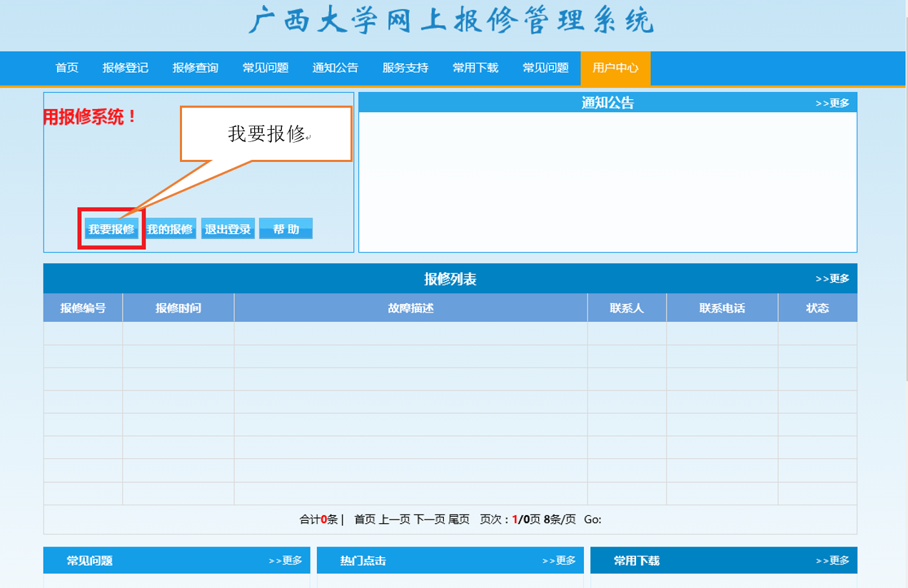The image size is (908, 588).
Task: Open the 报修查询 navigation item
Action: [196, 68]
